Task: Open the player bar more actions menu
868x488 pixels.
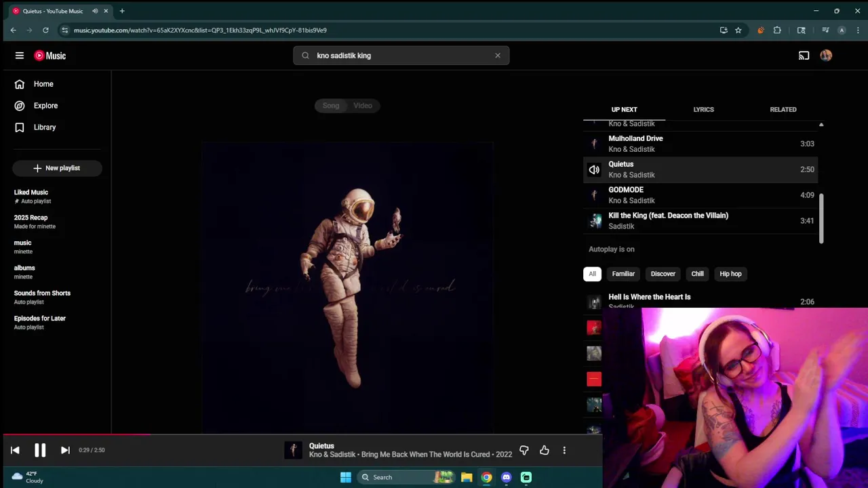Action: [564, 450]
